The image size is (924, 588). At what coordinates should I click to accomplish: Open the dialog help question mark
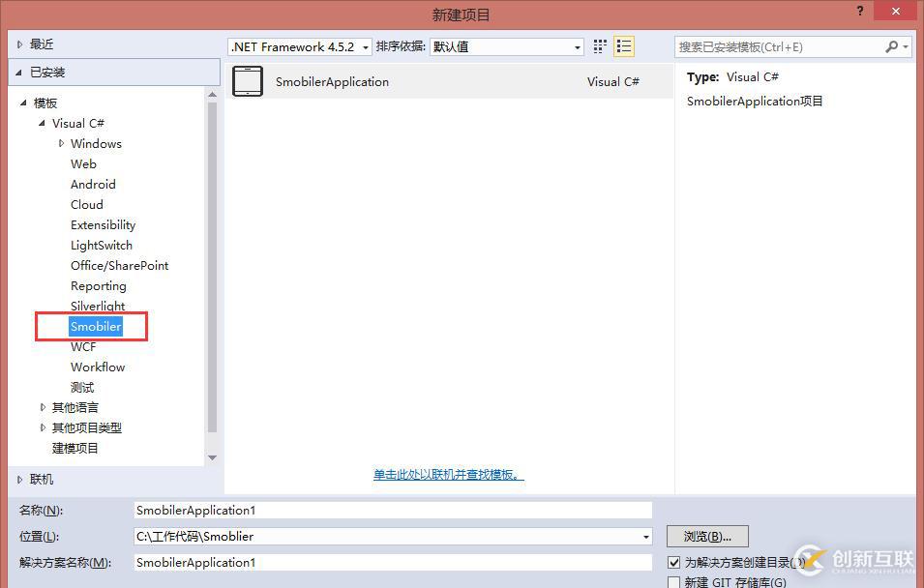pyautogui.click(x=860, y=12)
